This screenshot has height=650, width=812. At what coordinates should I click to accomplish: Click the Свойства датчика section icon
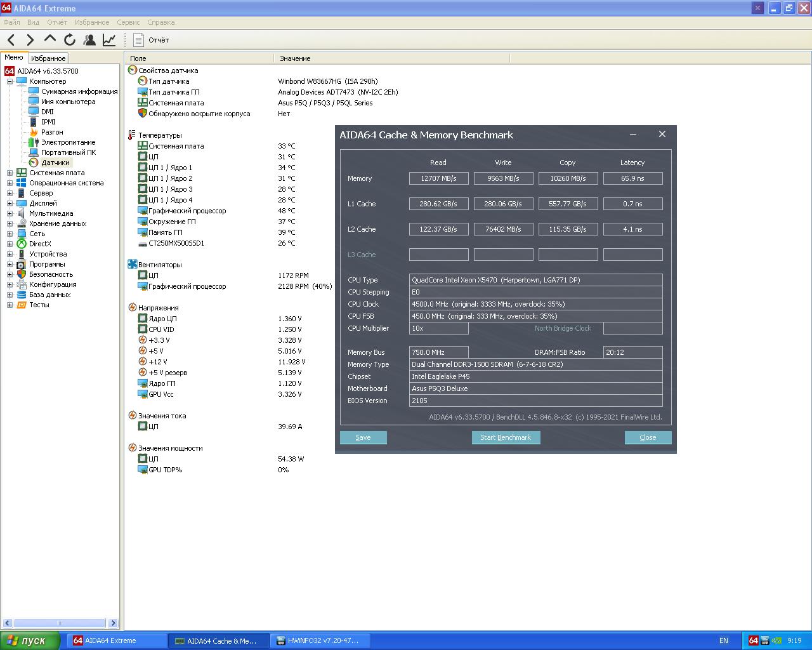(x=133, y=70)
